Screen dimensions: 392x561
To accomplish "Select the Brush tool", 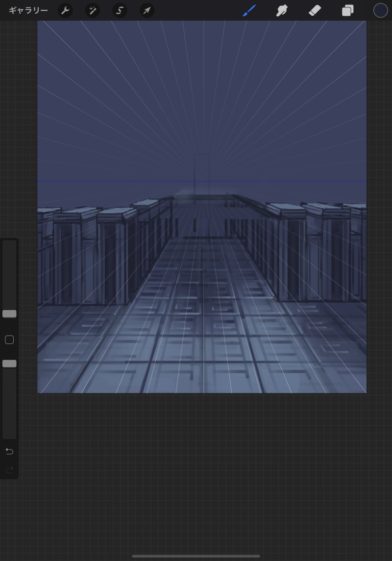I will click(x=249, y=10).
